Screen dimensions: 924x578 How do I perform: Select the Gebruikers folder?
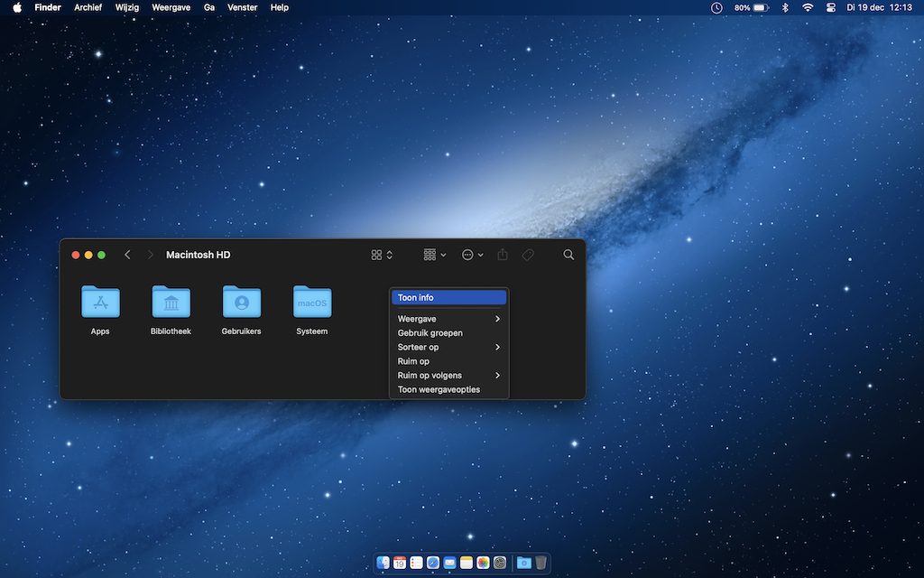[241, 303]
